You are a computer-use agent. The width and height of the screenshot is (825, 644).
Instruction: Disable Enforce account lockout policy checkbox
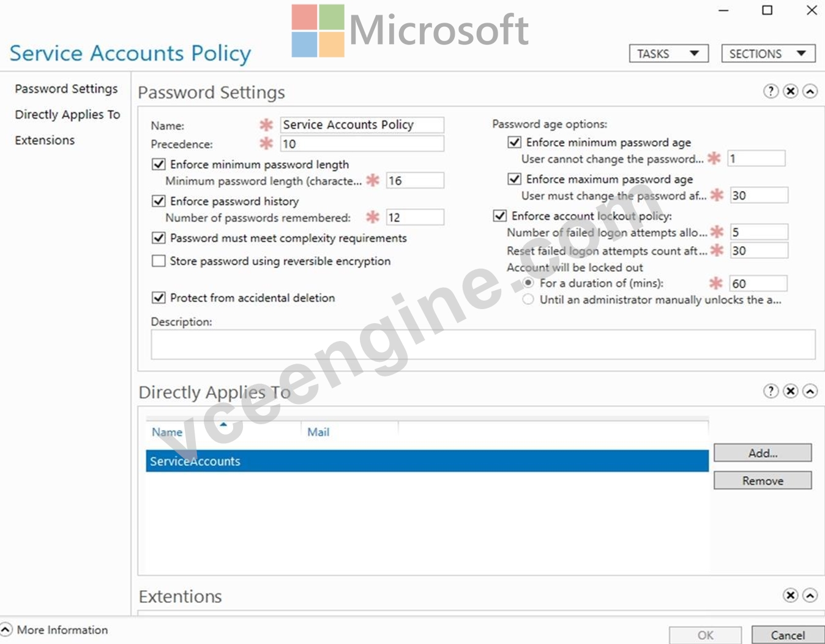[500, 215]
